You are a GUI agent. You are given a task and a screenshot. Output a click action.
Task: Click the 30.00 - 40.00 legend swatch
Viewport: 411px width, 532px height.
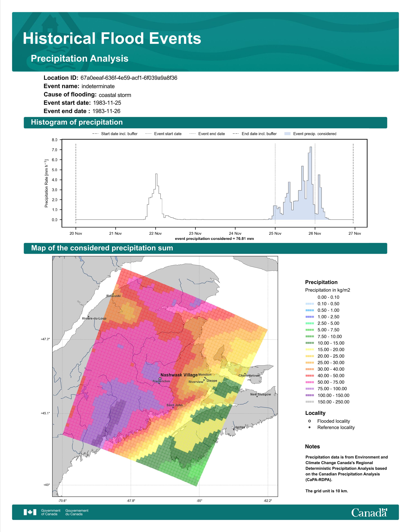[310, 369]
